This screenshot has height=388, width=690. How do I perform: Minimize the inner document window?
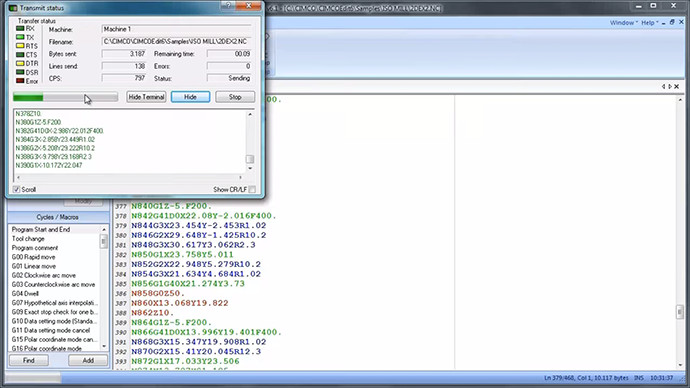[x=664, y=22]
